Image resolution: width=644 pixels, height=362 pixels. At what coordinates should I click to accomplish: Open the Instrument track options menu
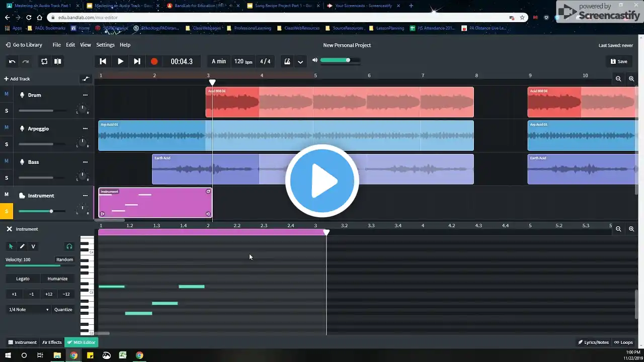pyautogui.click(x=85, y=196)
